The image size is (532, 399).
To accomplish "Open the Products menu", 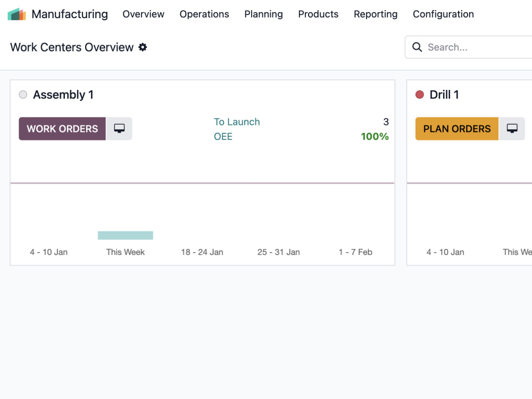I will click(x=318, y=14).
